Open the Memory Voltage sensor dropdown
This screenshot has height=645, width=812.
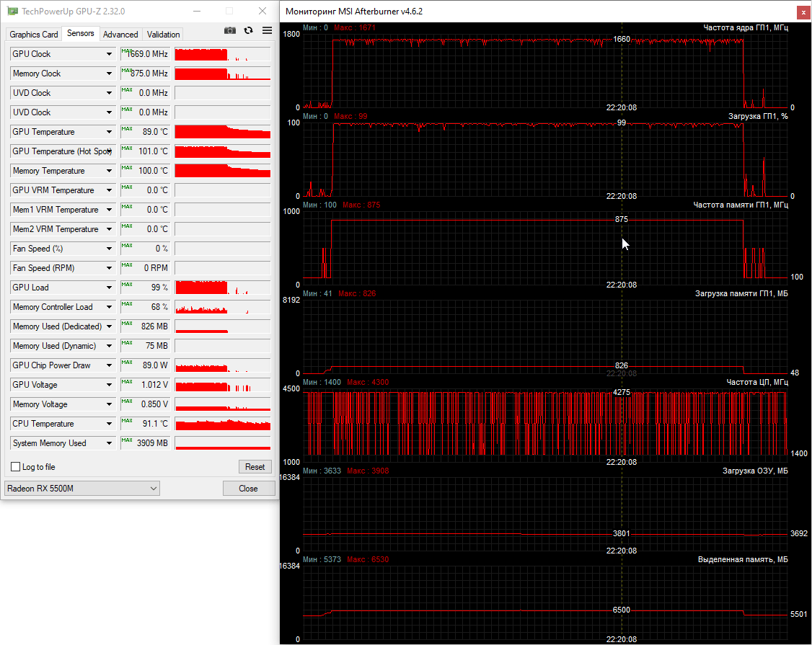tap(109, 404)
